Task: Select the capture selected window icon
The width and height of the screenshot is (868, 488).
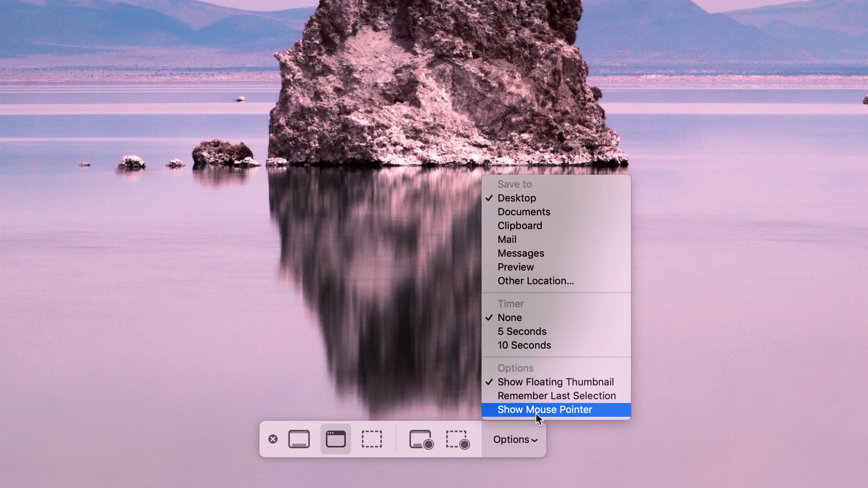Action: (336, 439)
